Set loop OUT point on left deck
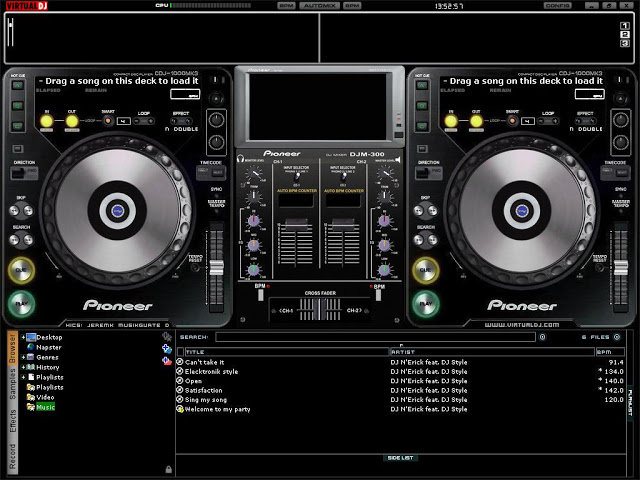 pos(72,121)
